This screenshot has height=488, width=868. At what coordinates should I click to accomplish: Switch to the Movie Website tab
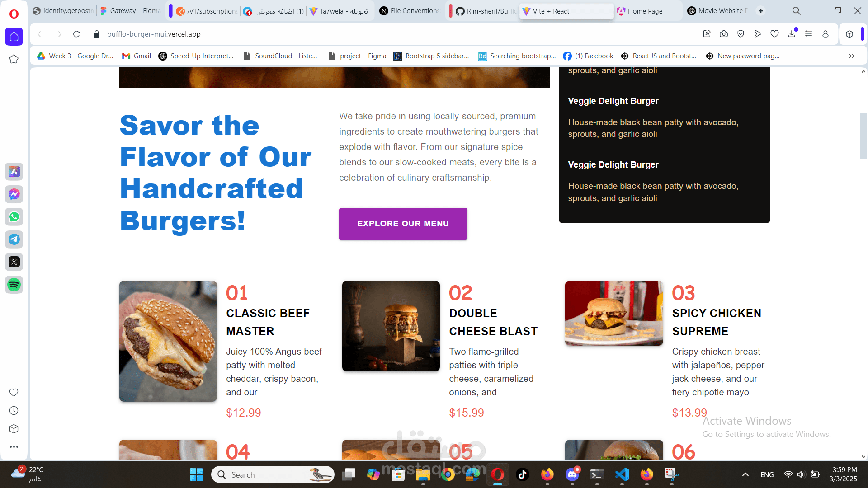pos(717,11)
